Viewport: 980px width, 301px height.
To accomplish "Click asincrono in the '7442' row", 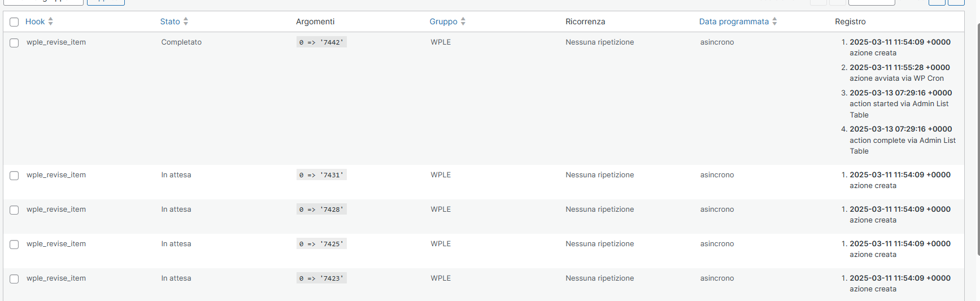I will tap(717, 42).
